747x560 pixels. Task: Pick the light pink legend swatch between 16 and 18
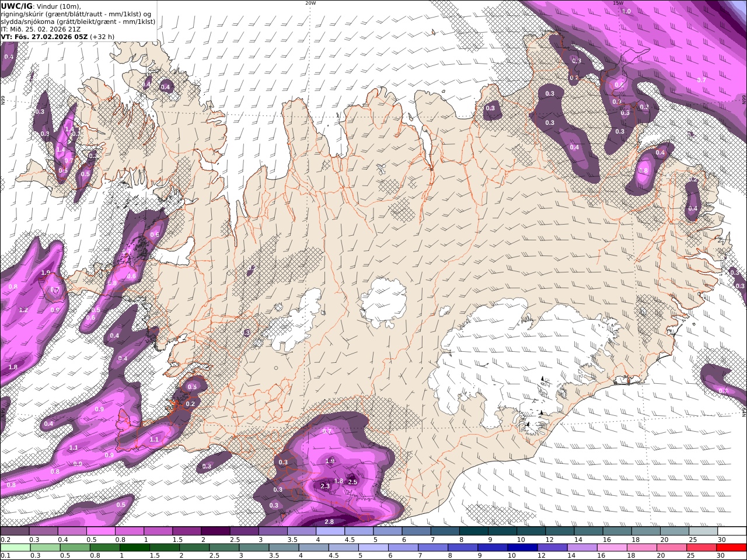point(612,548)
